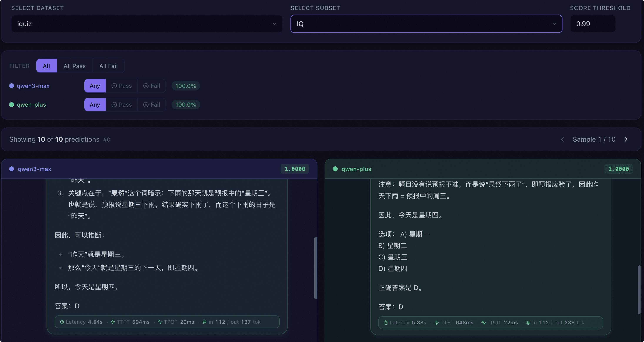Click the qwen-plus Fail cross icon
644x342 pixels.
(146, 105)
